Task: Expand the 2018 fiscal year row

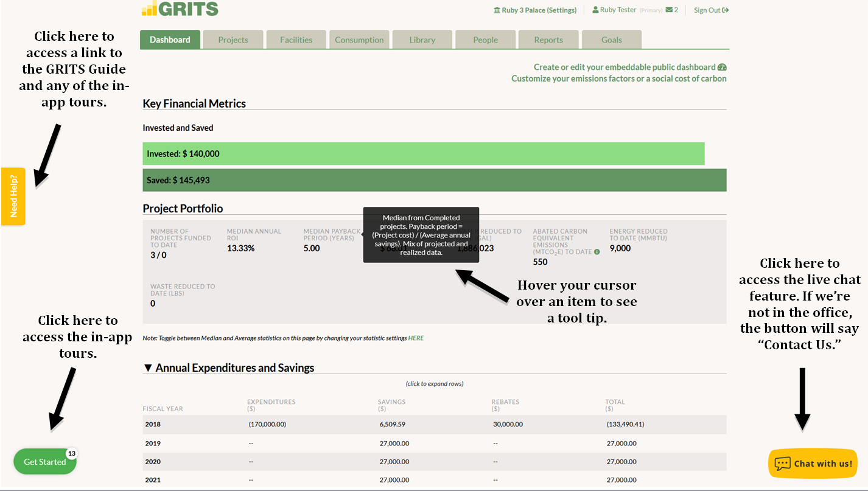Action: tap(435, 425)
